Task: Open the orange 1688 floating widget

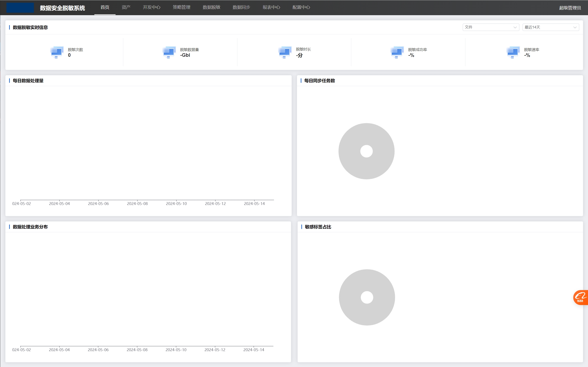Action: click(581, 297)
